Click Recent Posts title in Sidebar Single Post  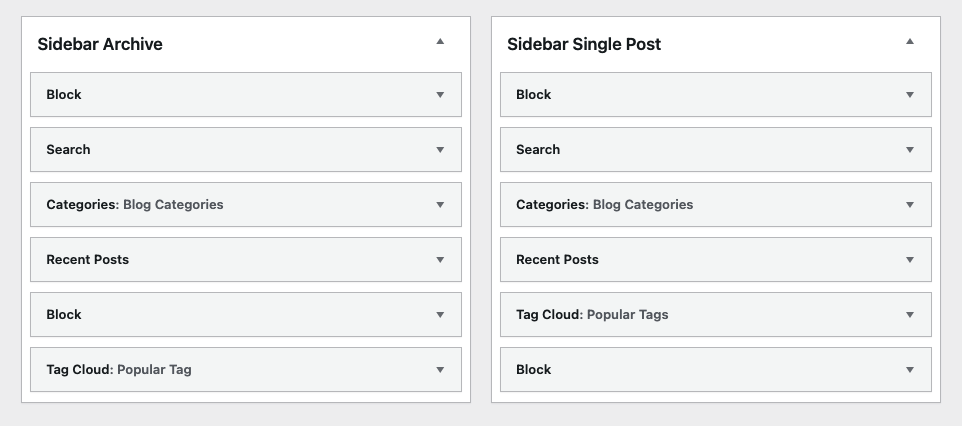pos(557,260)
